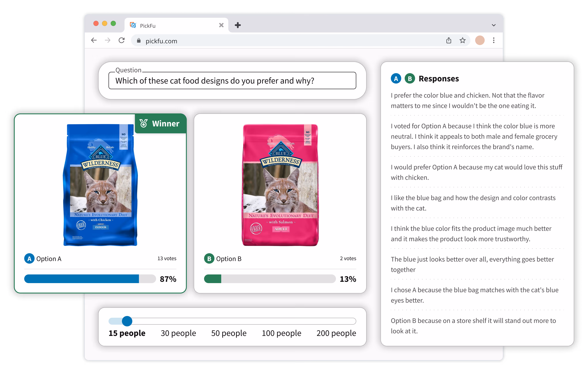The height and width of the screenshot is (374, 588).
Task: Close the PickFu tab
Action: tap(221, 25)
